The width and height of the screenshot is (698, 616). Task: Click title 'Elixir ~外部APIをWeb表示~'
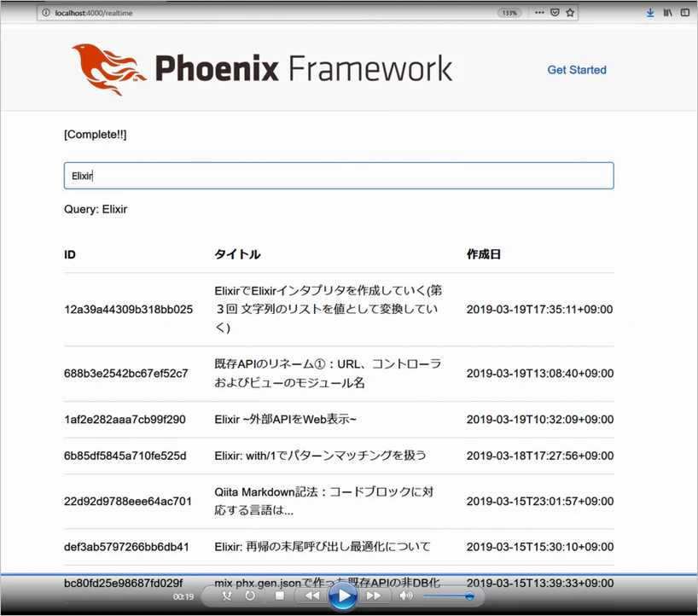[285, 419]
